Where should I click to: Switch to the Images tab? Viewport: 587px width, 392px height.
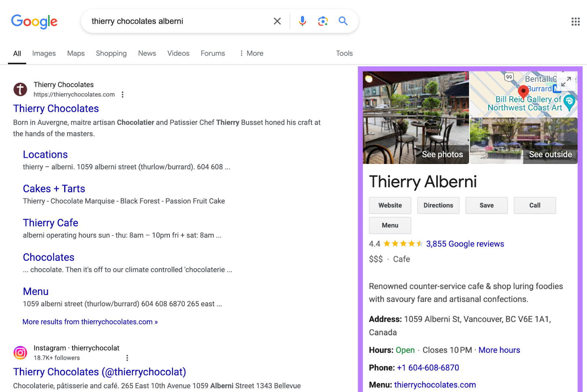click(x=44, y=53)
